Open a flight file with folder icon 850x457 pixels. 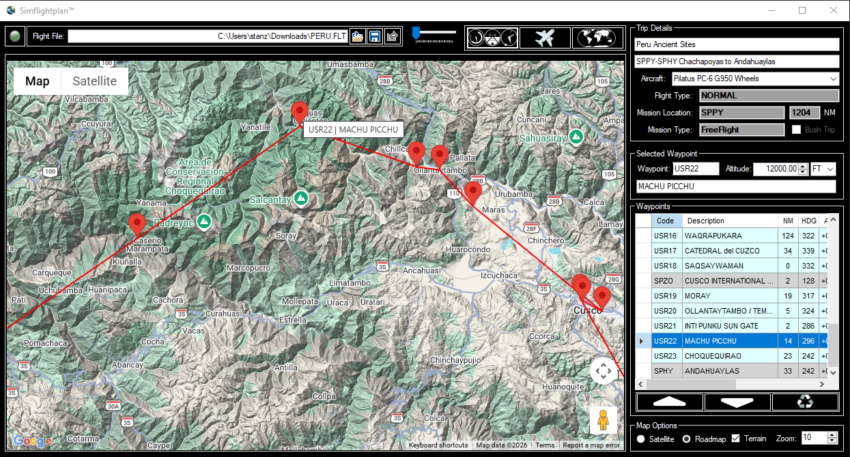tap(357, 36)
